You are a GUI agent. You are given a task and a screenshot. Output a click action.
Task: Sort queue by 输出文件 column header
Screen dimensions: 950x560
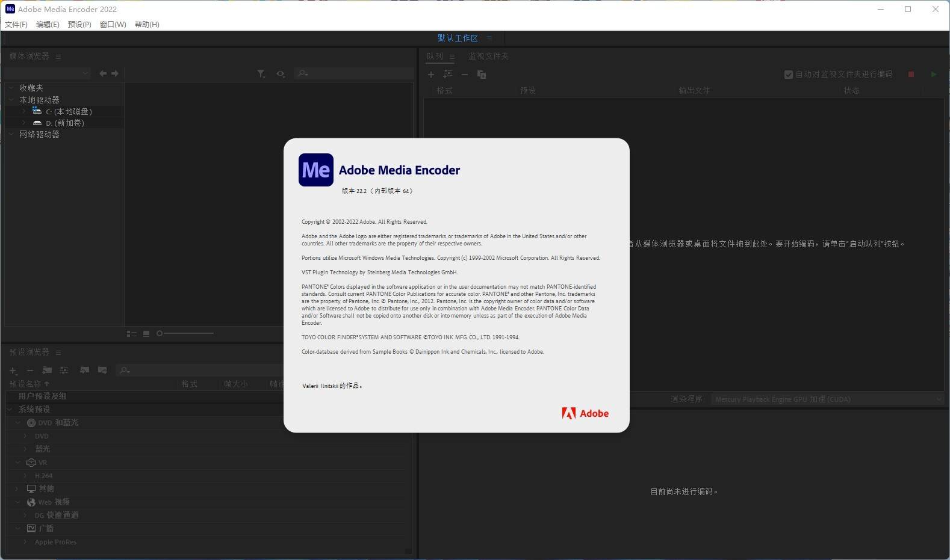click(x=694, y=90)
